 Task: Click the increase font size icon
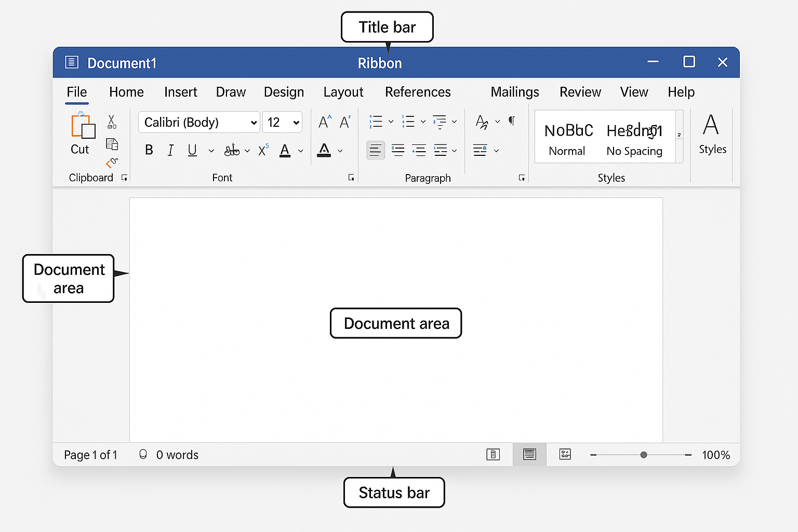325,122
